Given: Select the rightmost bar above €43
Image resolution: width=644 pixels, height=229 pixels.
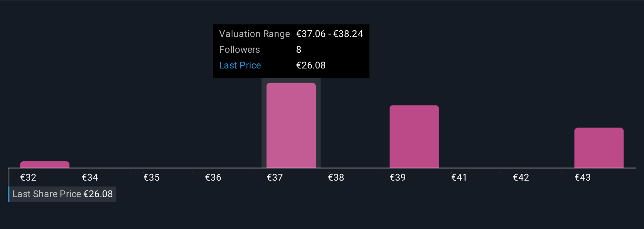Looking at the screenshot, I should [599, 148].
